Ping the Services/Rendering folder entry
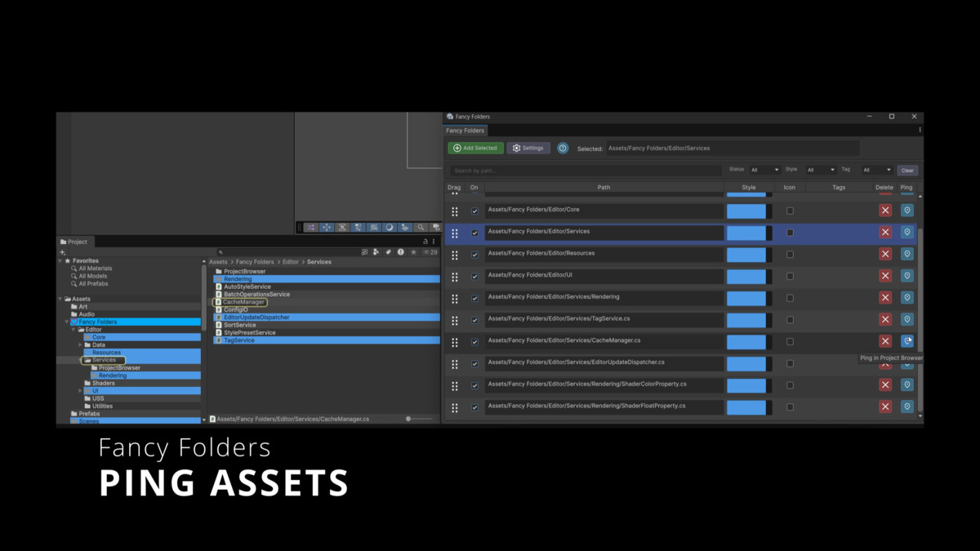Image resolution: width=980 pixels, height=551 pixels. click(x=906, y=298)
